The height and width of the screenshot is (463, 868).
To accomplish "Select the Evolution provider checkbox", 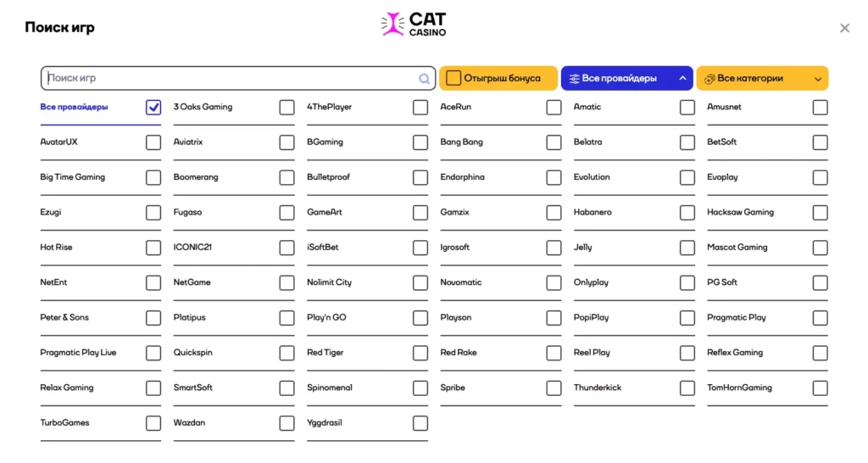I will pos(687,178).
